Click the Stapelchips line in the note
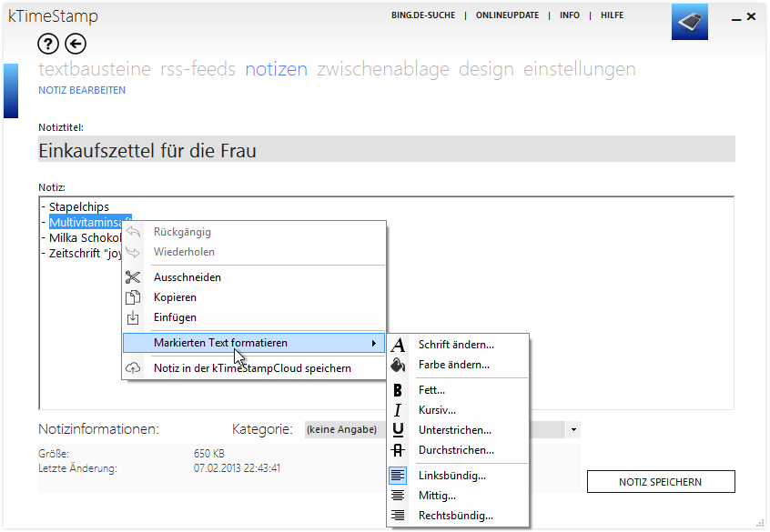The image size is (770, 532). point(76,206)
